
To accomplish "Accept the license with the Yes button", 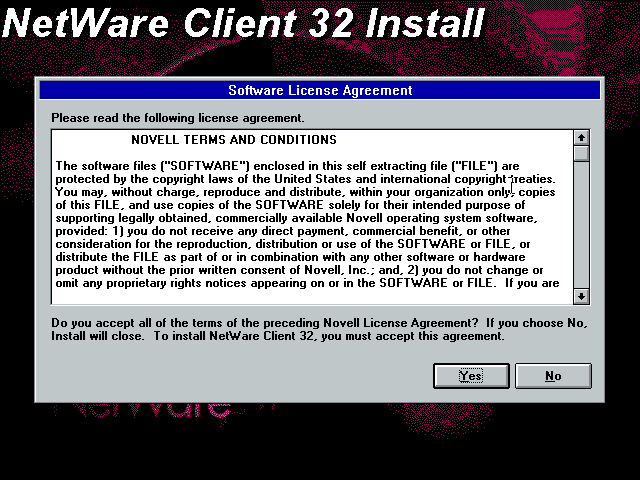I will (x=471, y=376).
